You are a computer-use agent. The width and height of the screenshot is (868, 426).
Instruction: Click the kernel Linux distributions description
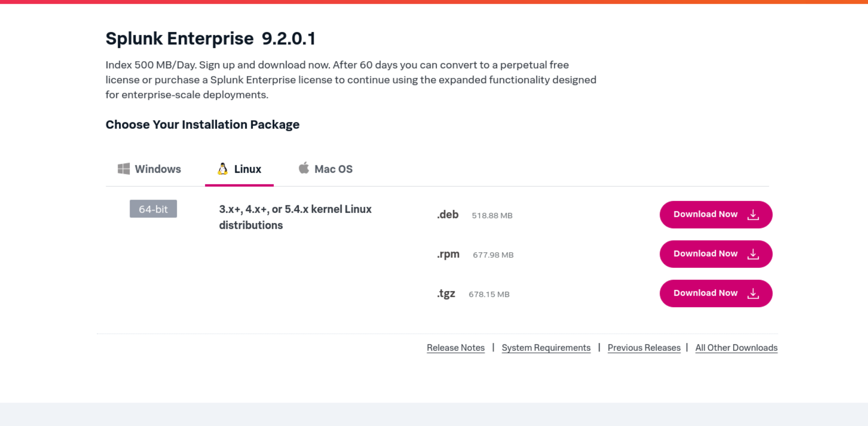(295, 217)
